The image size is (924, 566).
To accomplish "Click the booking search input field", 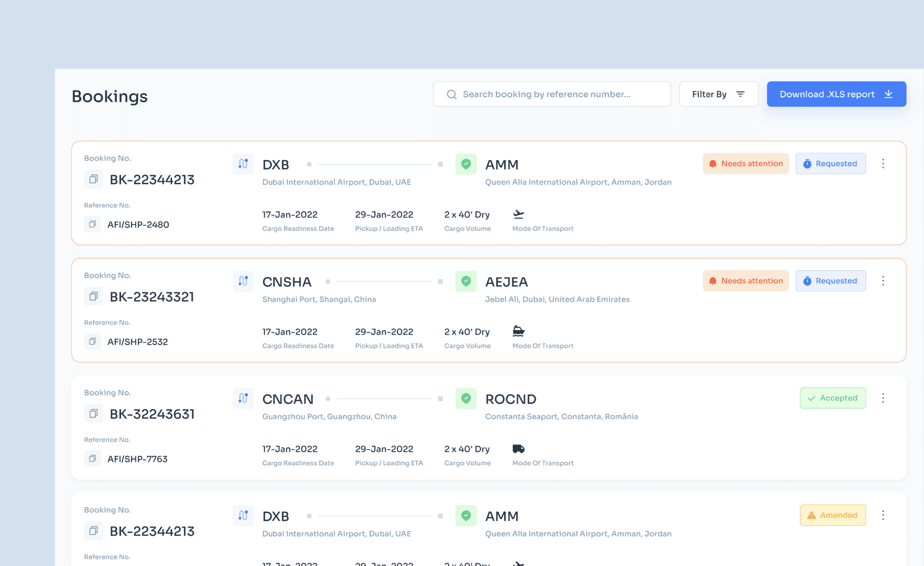I will [550, 94].
